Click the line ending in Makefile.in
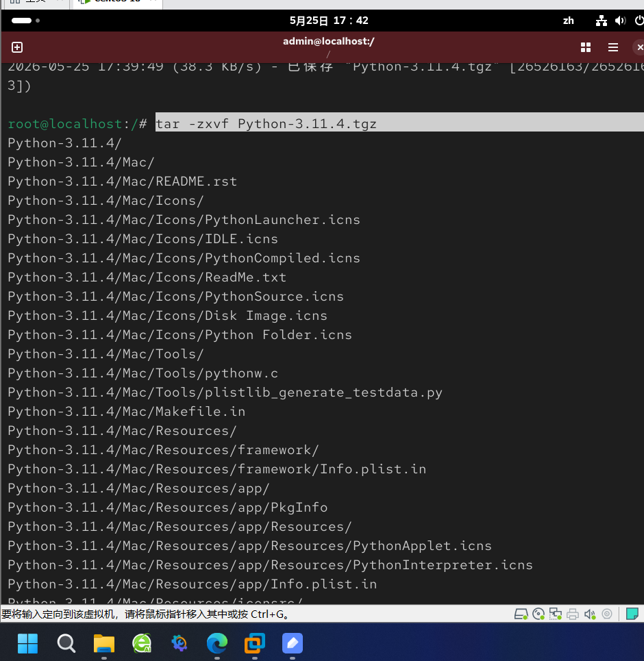The image size is (644, 661). pos(127,412)
